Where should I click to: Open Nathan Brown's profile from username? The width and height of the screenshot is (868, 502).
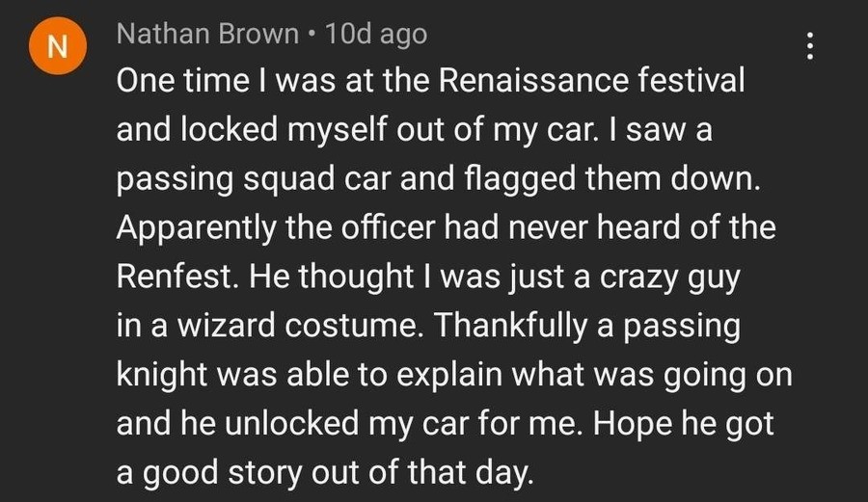pos(206,35)
